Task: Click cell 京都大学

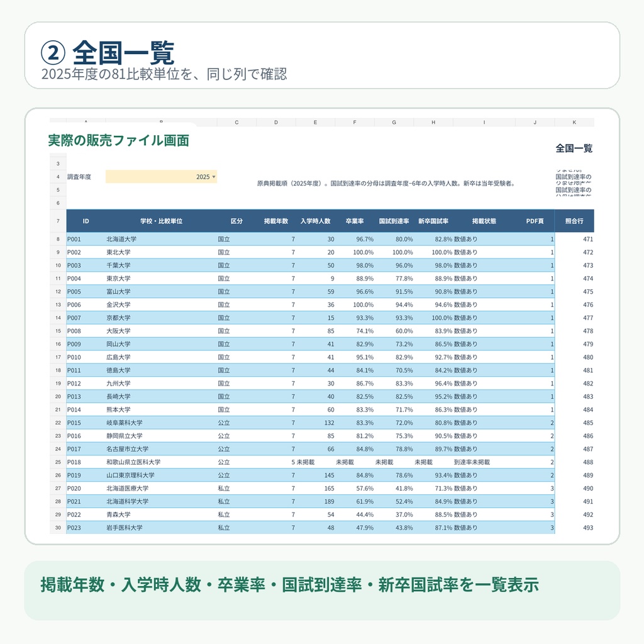Action: pyautogui.click(x=162, y=318)
